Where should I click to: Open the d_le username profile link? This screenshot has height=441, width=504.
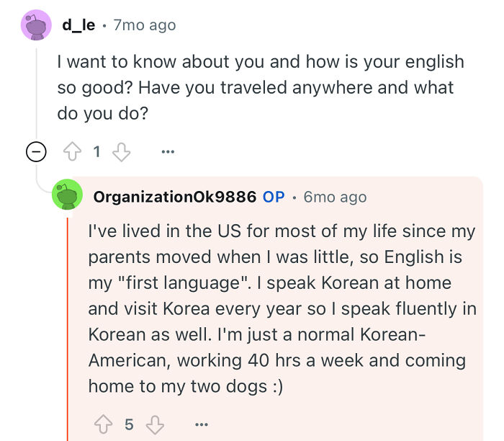[x=78, y=25]
